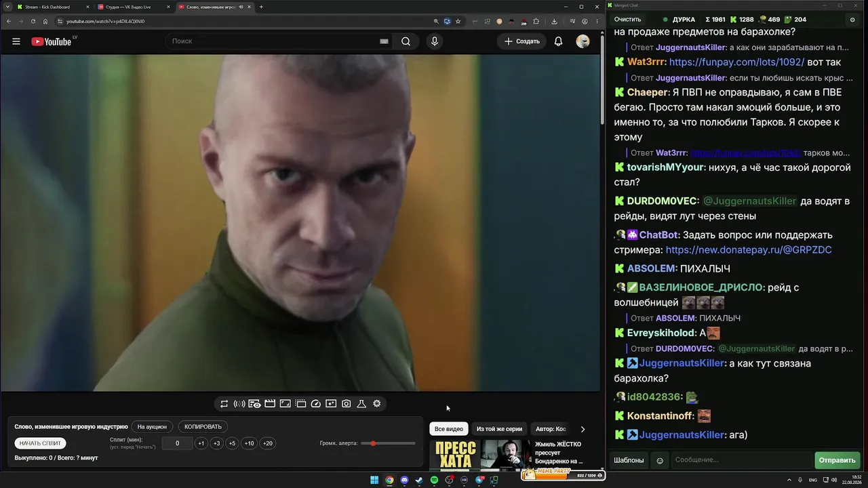Open the 'Шаблоны' templates button
The image size is (868, 488).
pyautogui.click(x=629, y=460)
